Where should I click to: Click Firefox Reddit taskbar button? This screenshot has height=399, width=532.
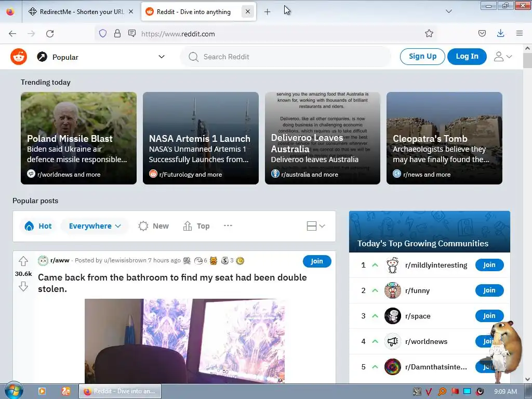[120, 391]
